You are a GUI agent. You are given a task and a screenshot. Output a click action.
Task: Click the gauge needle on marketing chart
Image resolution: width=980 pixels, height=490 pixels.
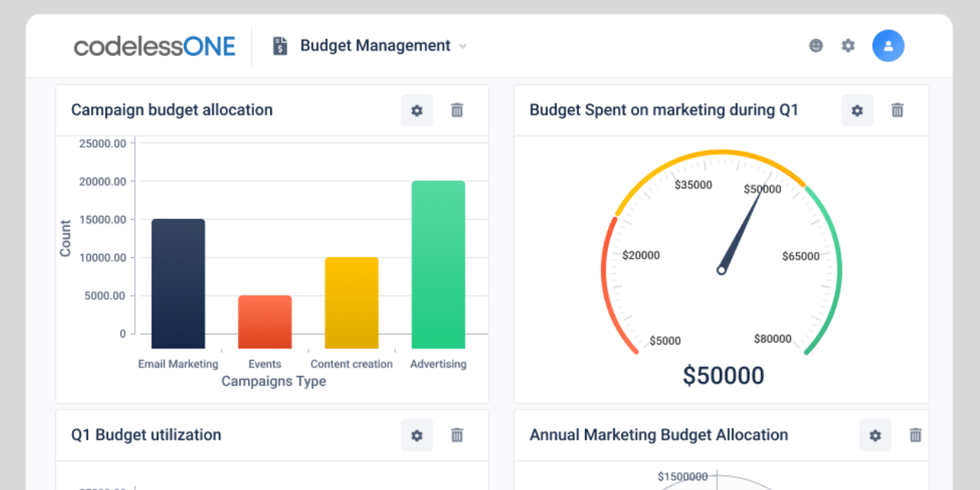click(x=740, y=231)
